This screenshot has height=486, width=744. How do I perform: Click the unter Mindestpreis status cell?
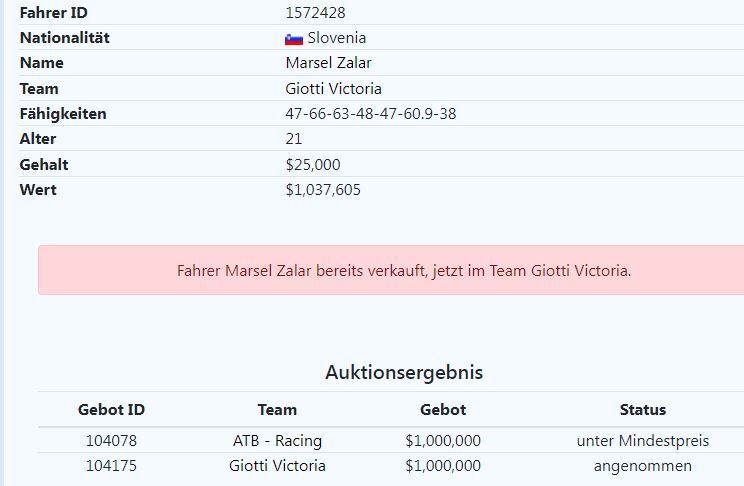(642, 440)
